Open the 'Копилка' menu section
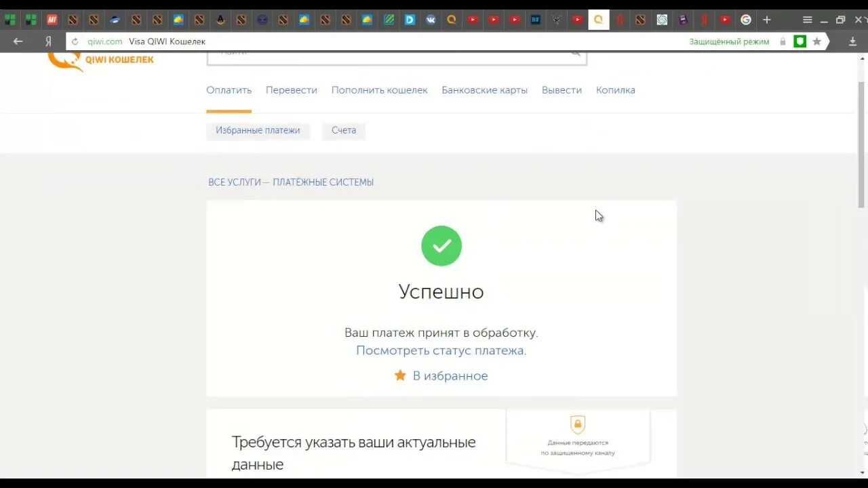 coord(616,90)
